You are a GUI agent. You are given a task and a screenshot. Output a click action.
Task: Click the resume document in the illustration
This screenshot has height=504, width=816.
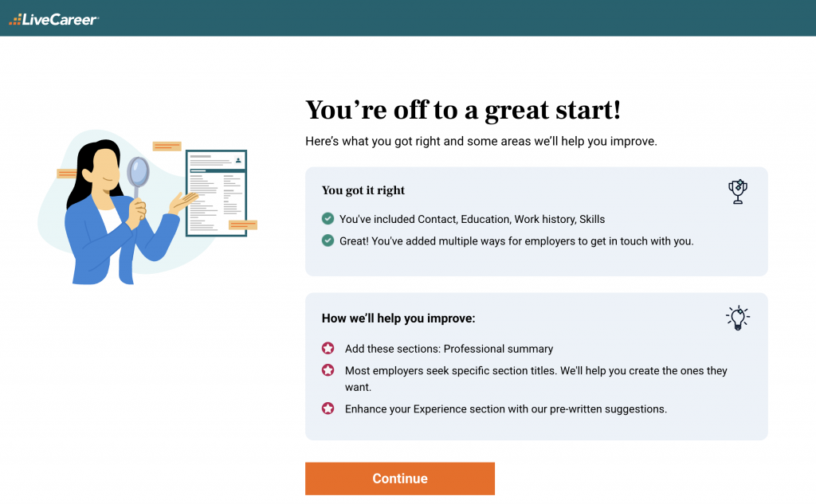216,193
